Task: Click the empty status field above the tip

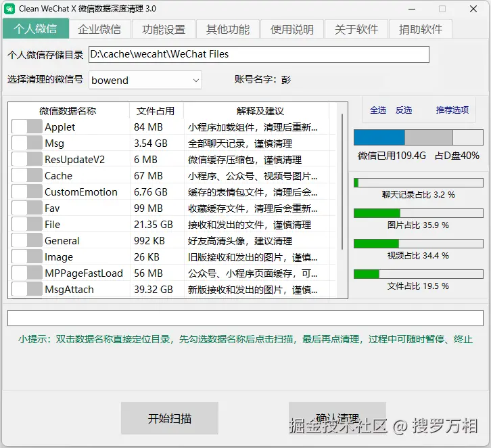Action: [x=245, y=318]
